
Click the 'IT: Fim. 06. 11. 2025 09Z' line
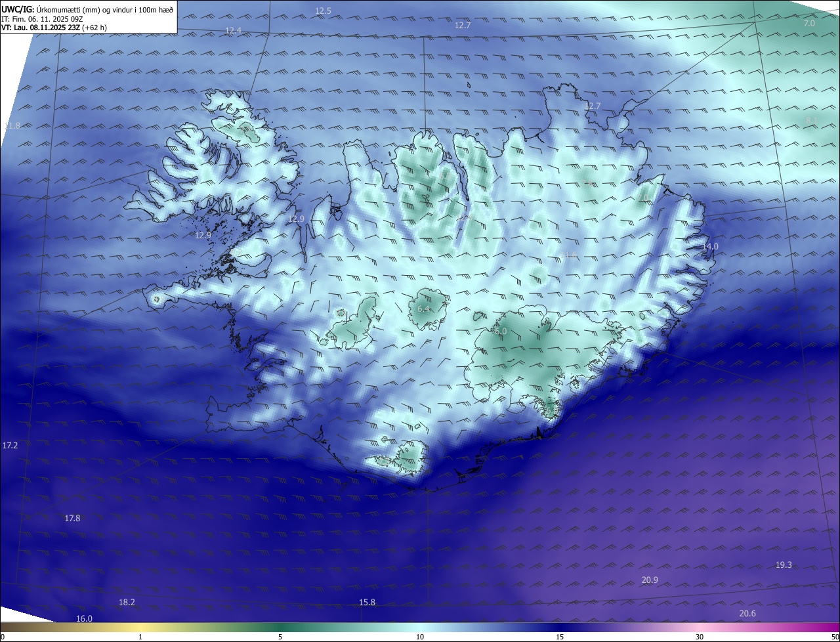coord(42,19)
